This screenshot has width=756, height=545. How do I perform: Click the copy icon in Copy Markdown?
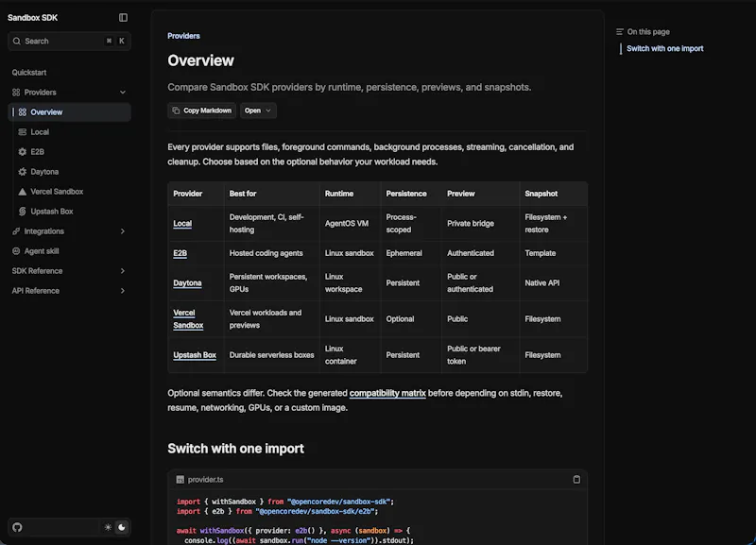pyautogui.click(x=176, y=111)
